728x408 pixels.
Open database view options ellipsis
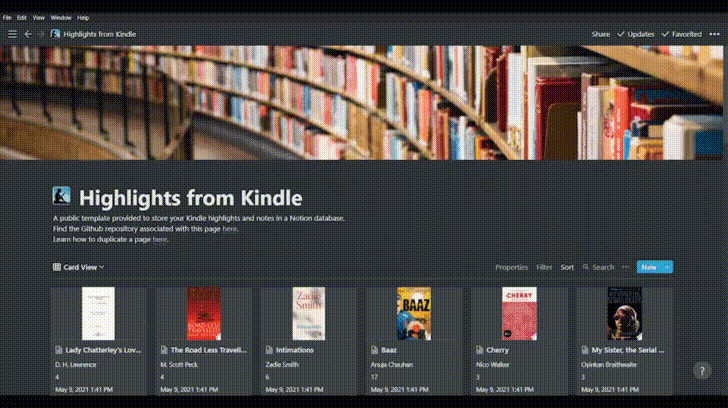625,267
